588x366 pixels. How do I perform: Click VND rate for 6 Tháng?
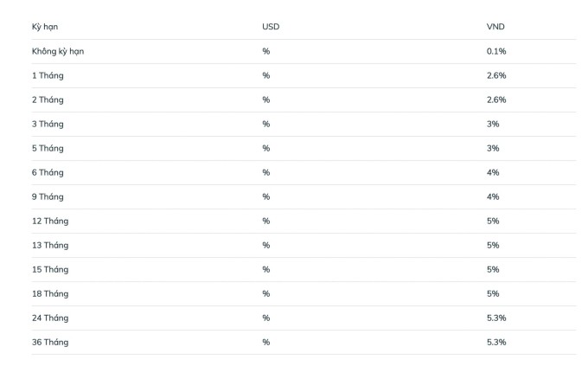pos(493,172)
